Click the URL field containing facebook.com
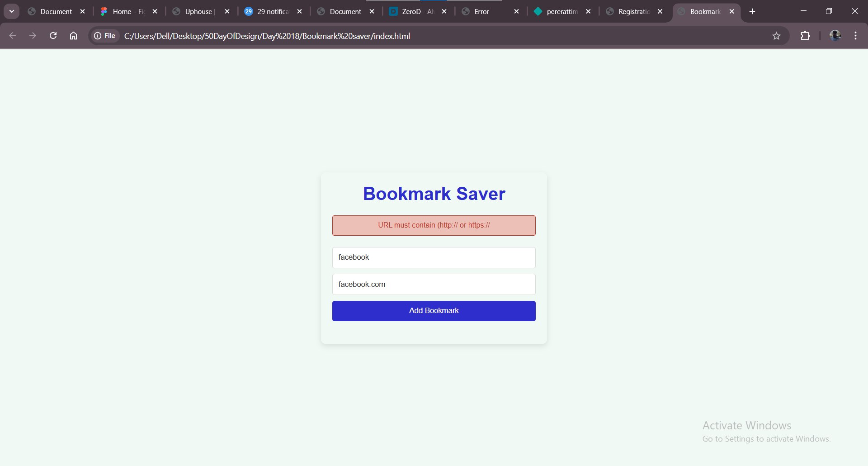The image size is (868, 466). click(x=434, y=285)
